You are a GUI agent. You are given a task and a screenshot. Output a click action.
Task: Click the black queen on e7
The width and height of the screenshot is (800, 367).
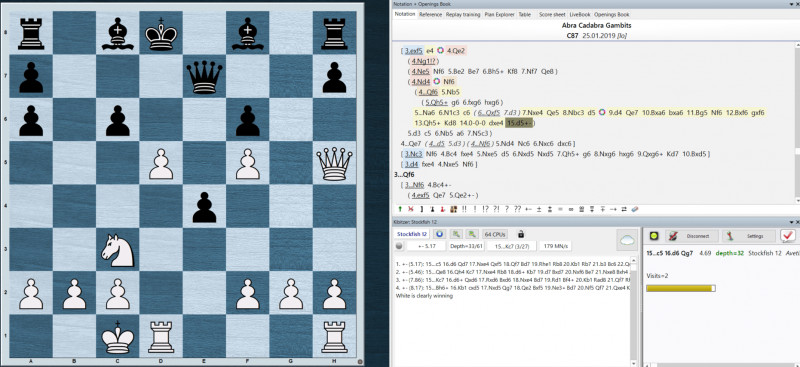coord(204,77)
